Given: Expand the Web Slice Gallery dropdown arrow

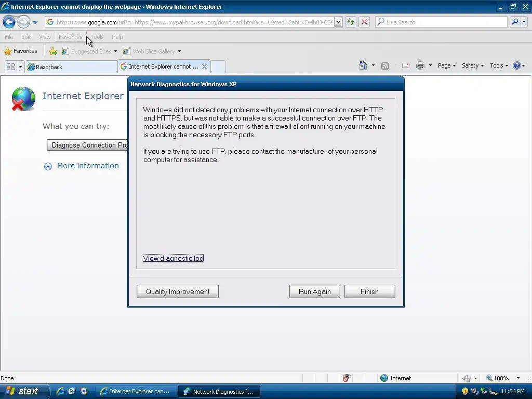Looking at the screenshot, I should point(179,51).
